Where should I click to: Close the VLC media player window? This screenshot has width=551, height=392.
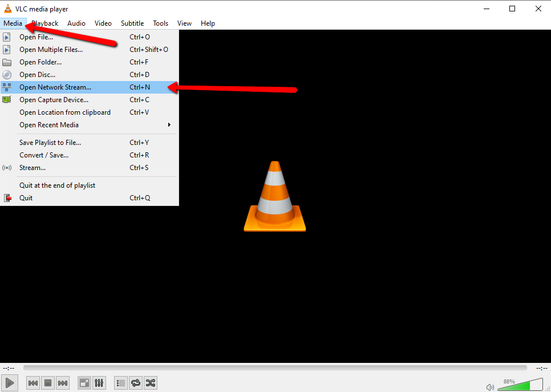tap(538, 9)
